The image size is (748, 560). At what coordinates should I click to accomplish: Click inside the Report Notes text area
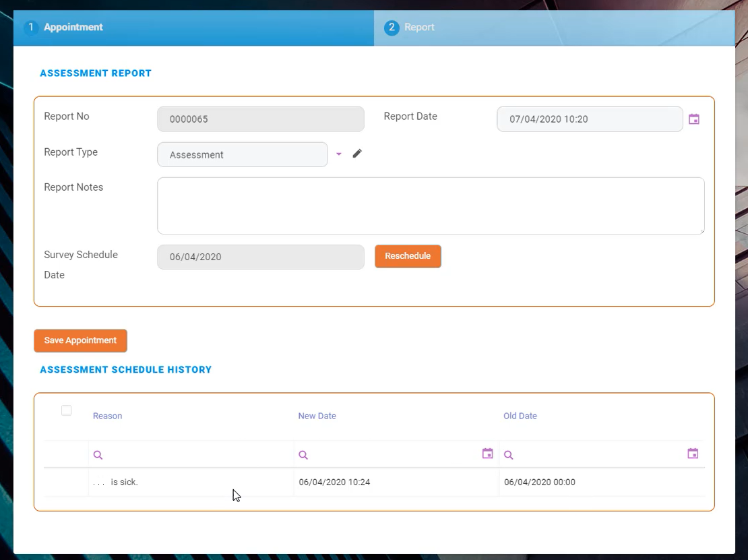pos(431,206)
